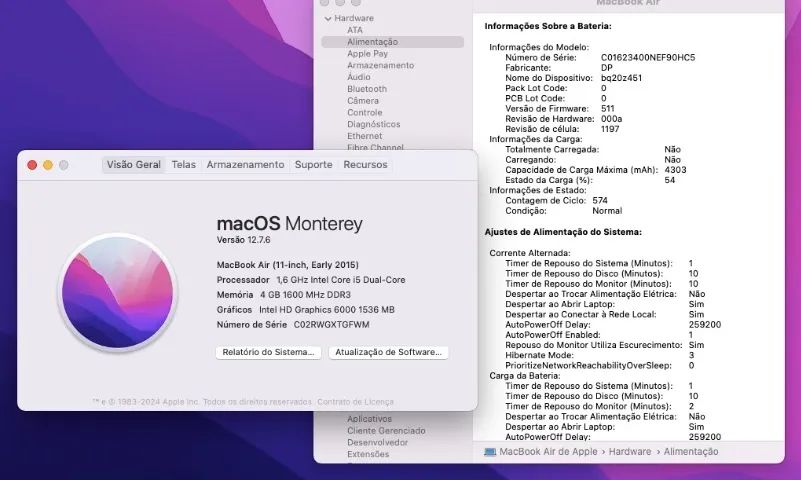Image resolution: width=801 pixels, height=480 pixels.
Task: Collapse the Hardware section in sidebar
Action: 328,18
